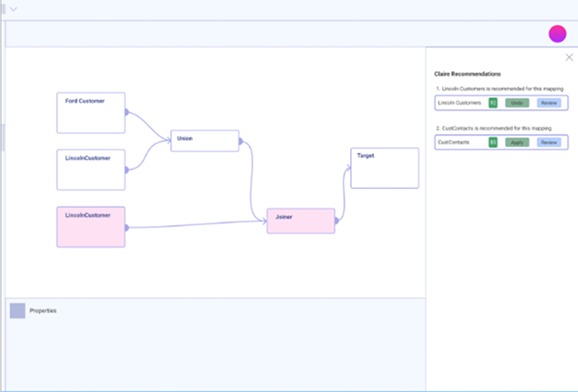Viewport: 578px width, 392px height.
Task: Click the white LincolnCustomer node's output port
Action: click(x=126, y=170)
